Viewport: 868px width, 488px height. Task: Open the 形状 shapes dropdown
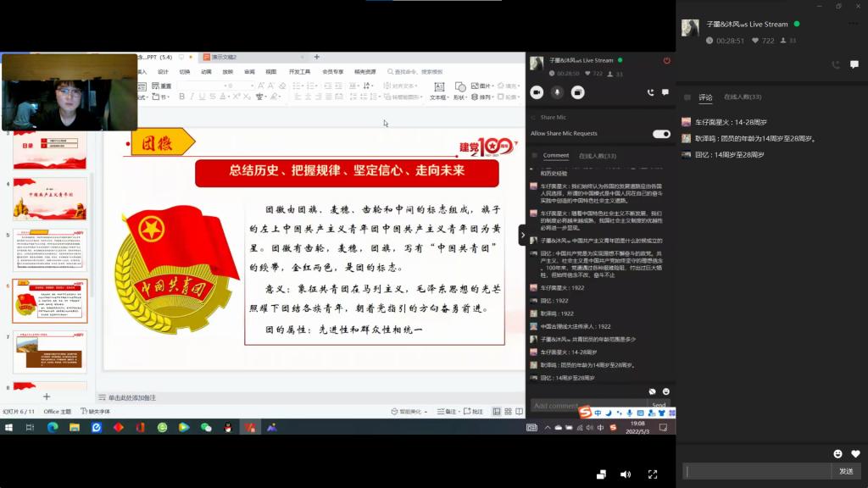pos(460,97)
